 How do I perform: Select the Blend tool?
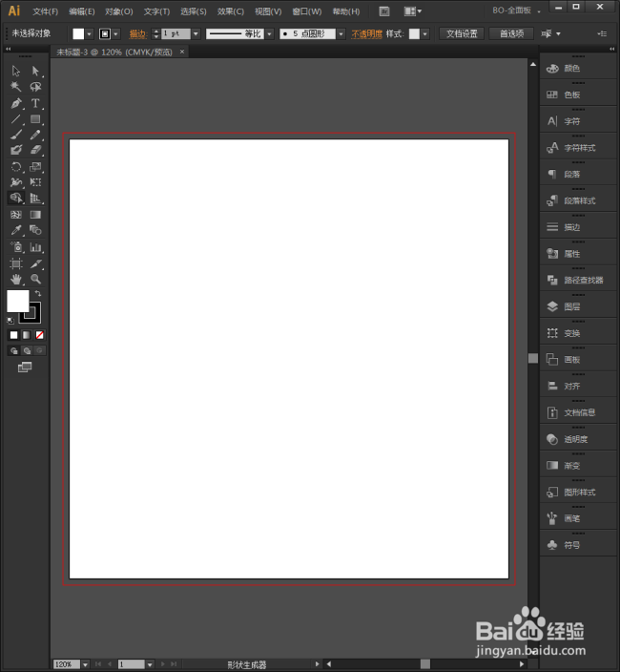click(x=35, y=230)
